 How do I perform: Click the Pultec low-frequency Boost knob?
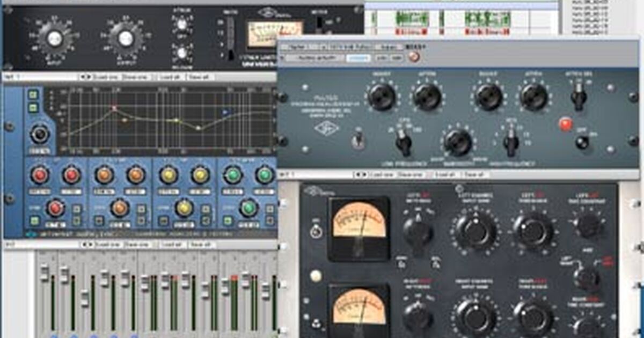[x=382, y=97]
